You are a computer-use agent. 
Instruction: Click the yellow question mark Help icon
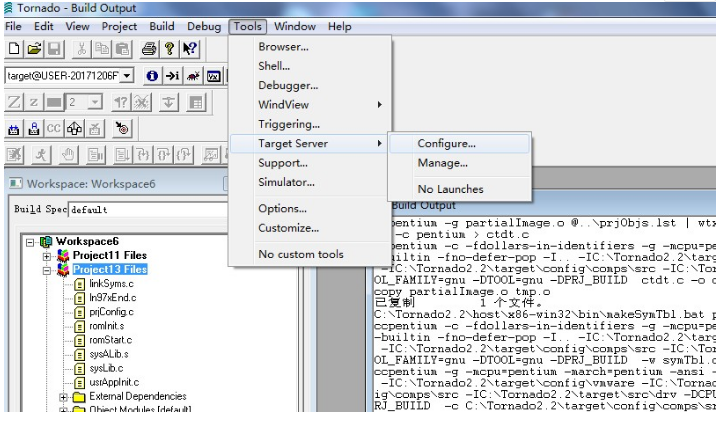coord(169,48)
